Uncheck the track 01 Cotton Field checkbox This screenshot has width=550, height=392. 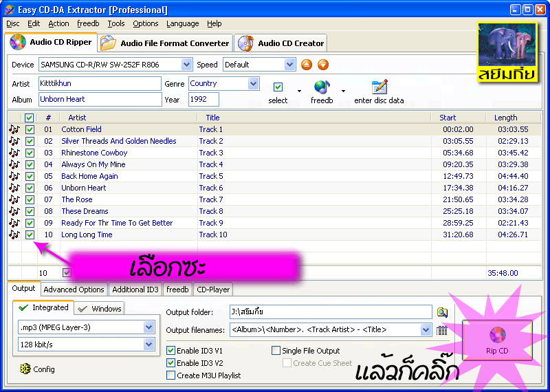click(x=30, y=129)
